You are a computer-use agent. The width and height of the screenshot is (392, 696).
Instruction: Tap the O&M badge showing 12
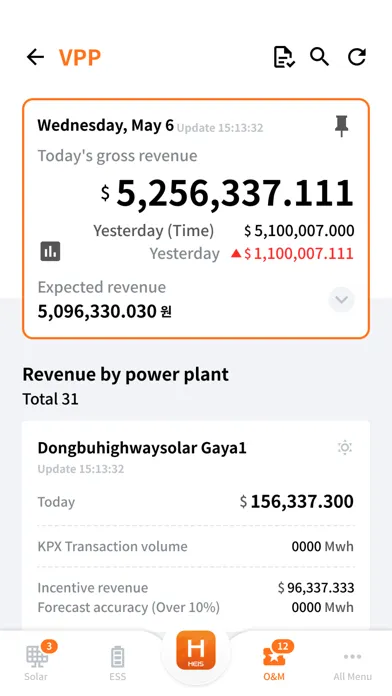click(x=283, y=646)
